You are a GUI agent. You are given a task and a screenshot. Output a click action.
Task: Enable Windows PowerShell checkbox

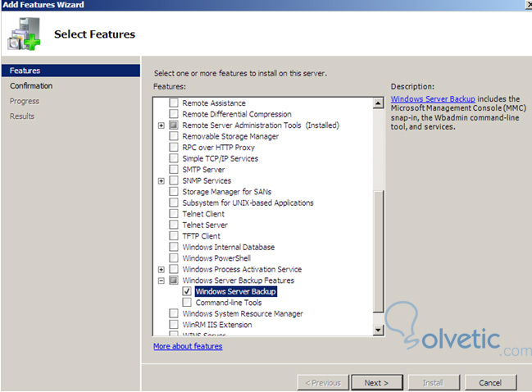[174, 258]
